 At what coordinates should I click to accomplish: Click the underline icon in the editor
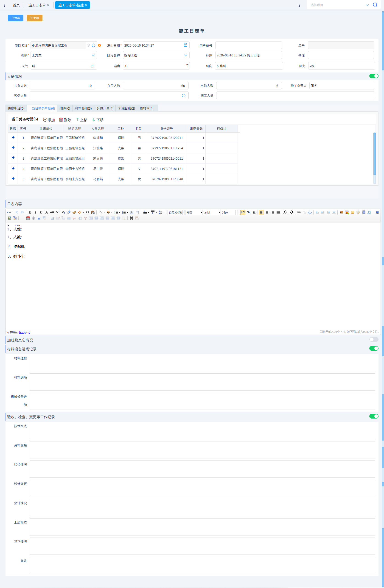coord(41,212)
